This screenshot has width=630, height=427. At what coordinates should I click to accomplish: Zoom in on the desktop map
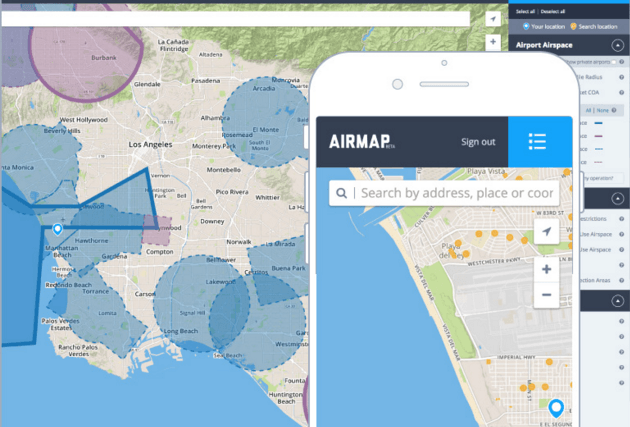pyautogui.click(x=493, y=42)
